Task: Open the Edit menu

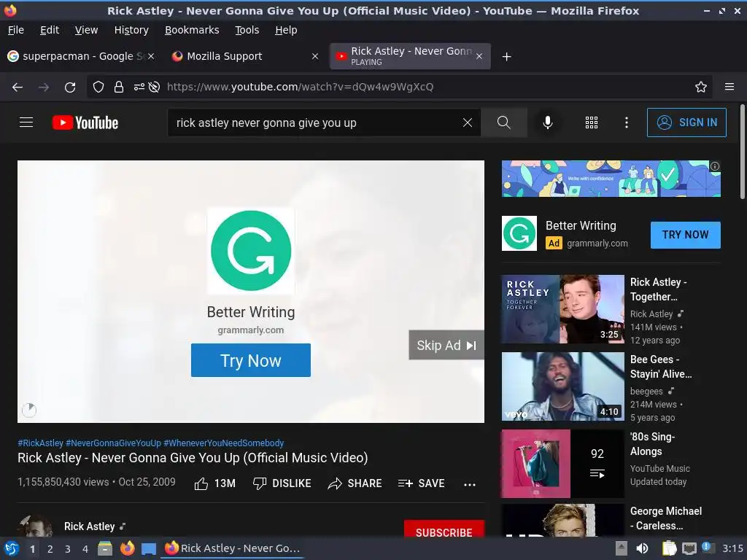Action: coord(50,30)
